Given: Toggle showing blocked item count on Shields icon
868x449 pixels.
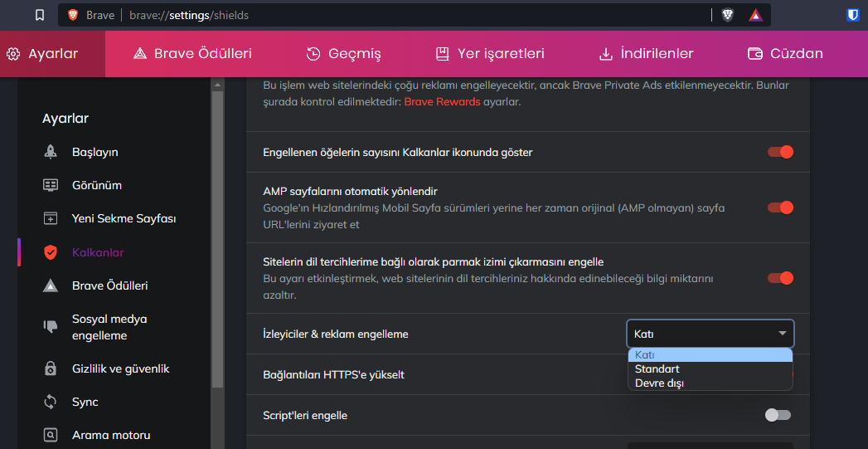Looking at the screenshot, I should pyautogui.click(x=780, y=152).
